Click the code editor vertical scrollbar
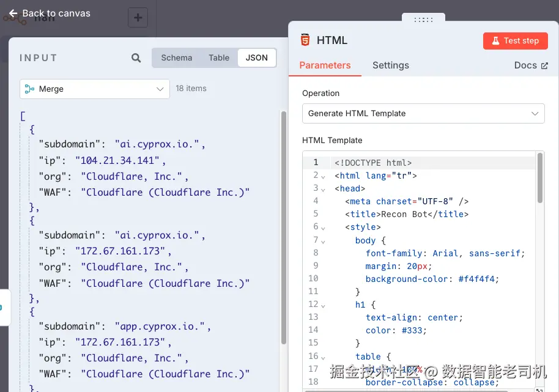Viewport: 559px width, 392px height. tap(540, 178)
